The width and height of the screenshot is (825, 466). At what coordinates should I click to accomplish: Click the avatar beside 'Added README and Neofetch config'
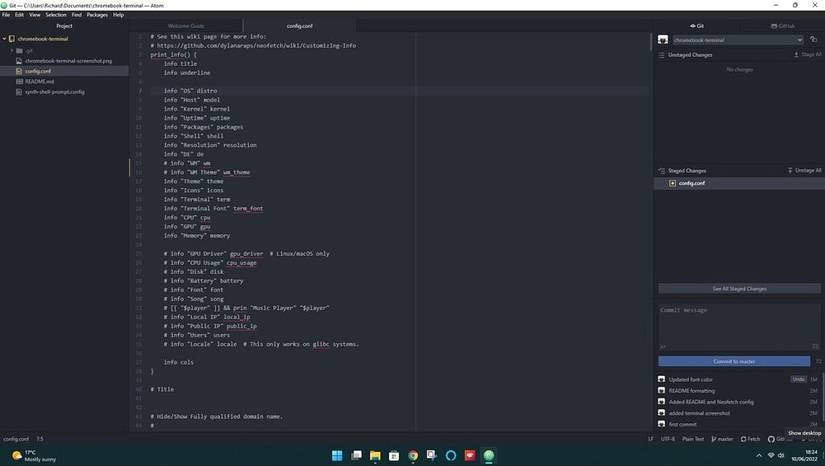click(661, 401)
